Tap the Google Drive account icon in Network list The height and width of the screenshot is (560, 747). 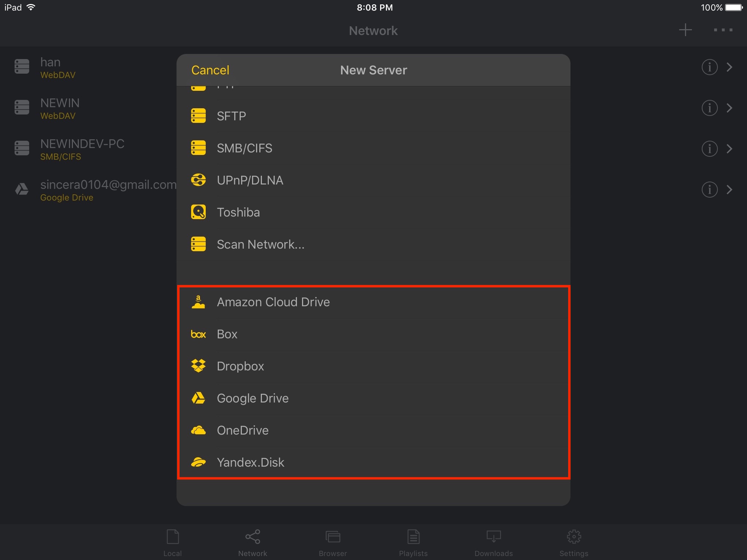[x=22, y=189]
